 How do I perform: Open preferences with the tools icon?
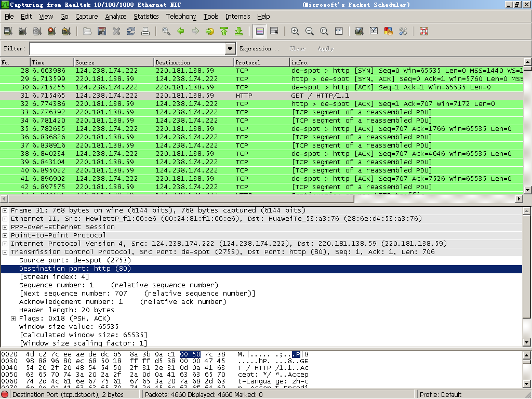403,32
